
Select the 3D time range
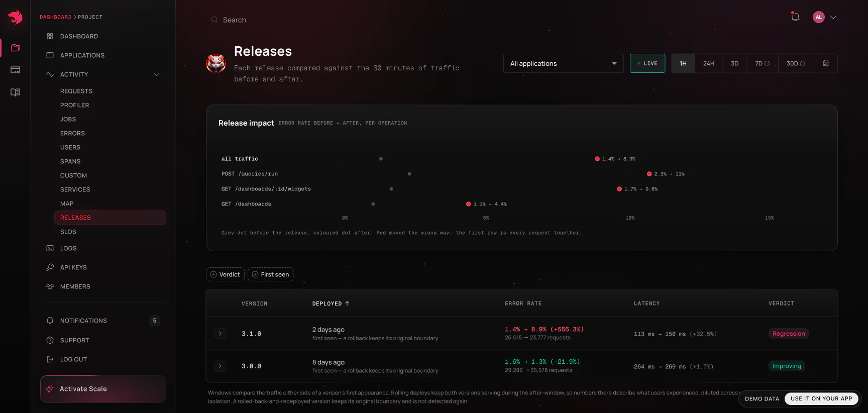(735, 63)
